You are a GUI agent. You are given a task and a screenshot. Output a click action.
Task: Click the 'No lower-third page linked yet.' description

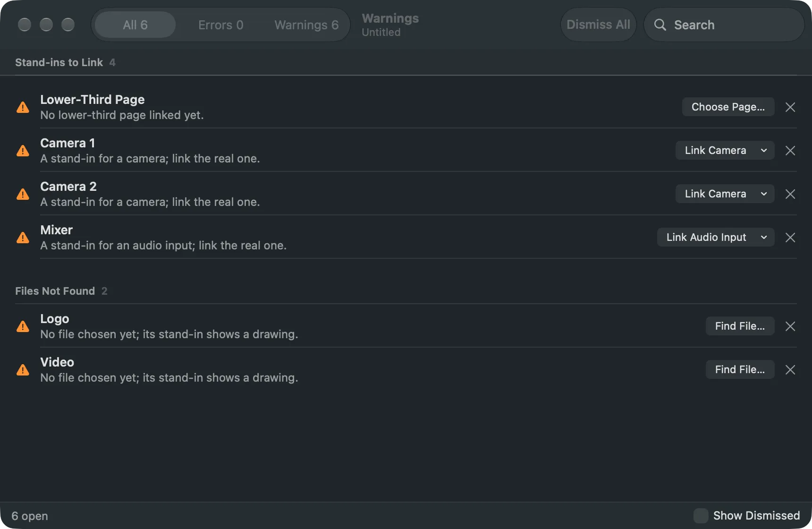point(122,115)
